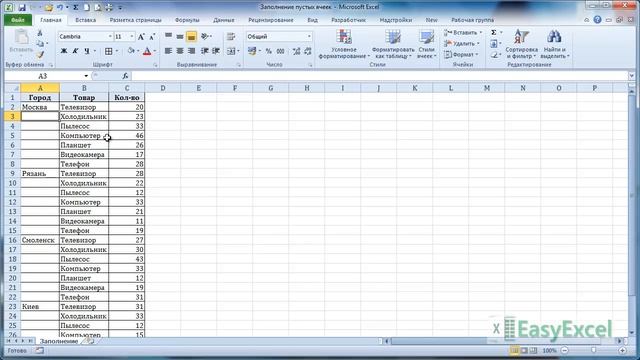Apply percent style

click(x=269, y=51)
